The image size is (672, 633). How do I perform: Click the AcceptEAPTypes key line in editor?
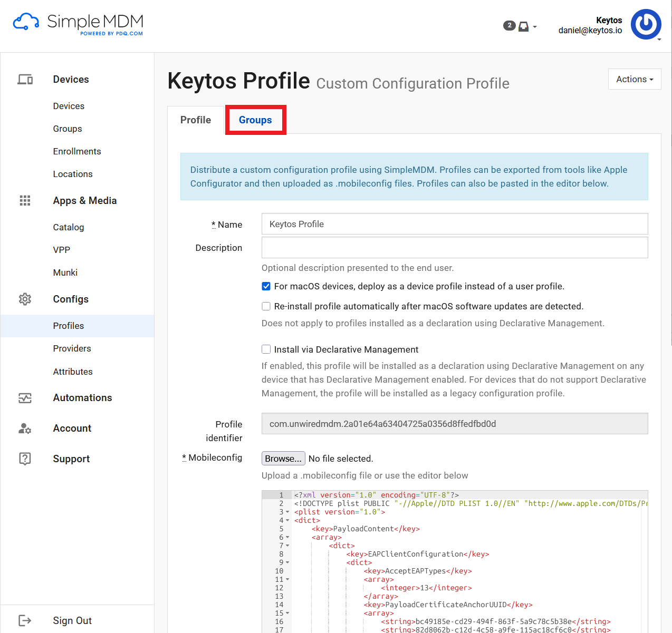coord(418,571)
